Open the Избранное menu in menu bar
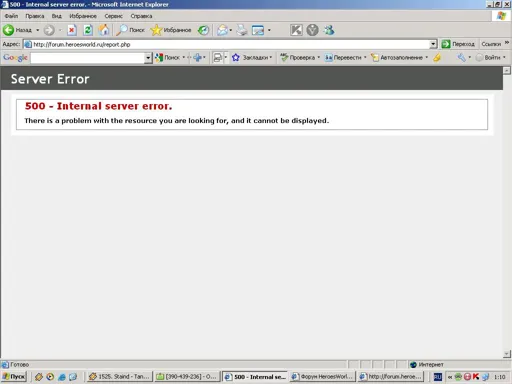512x384 pixels. point(83,16)
